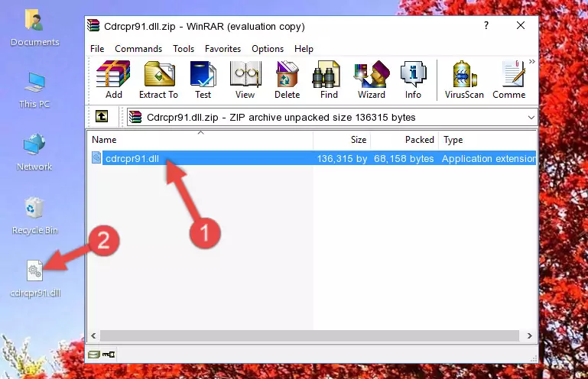Click the Extract To toolbar icon

pos(158,79)
